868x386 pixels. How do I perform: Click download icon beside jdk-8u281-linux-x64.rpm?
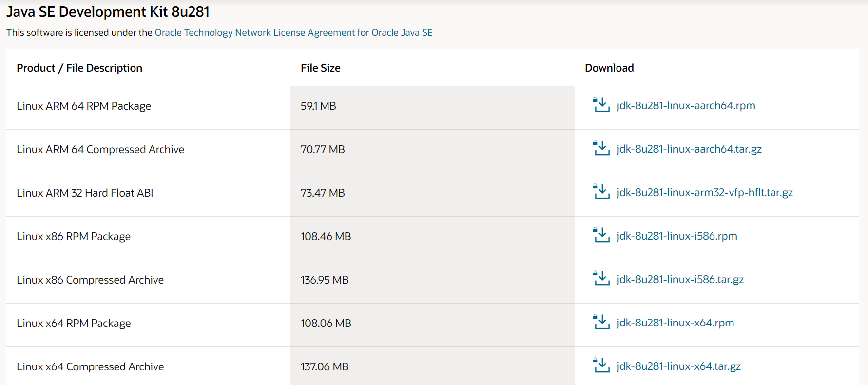601,322
